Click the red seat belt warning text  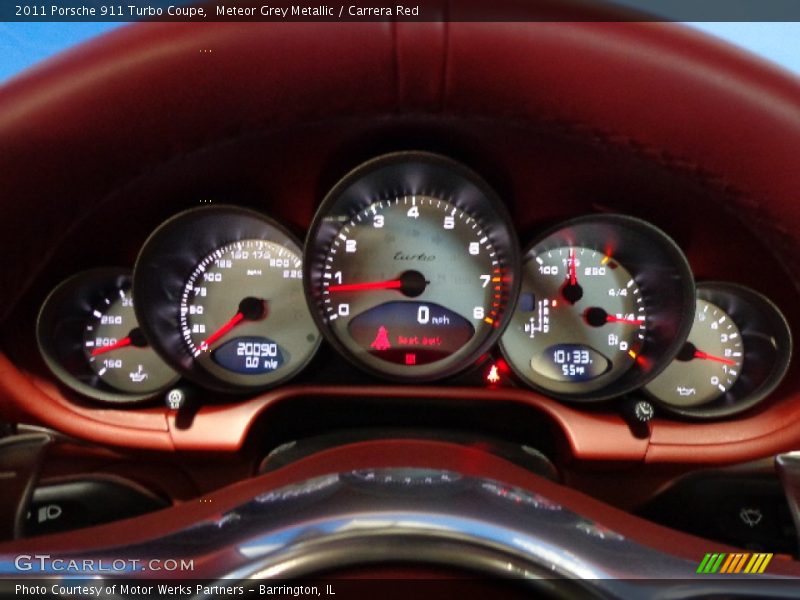point(419,340)
